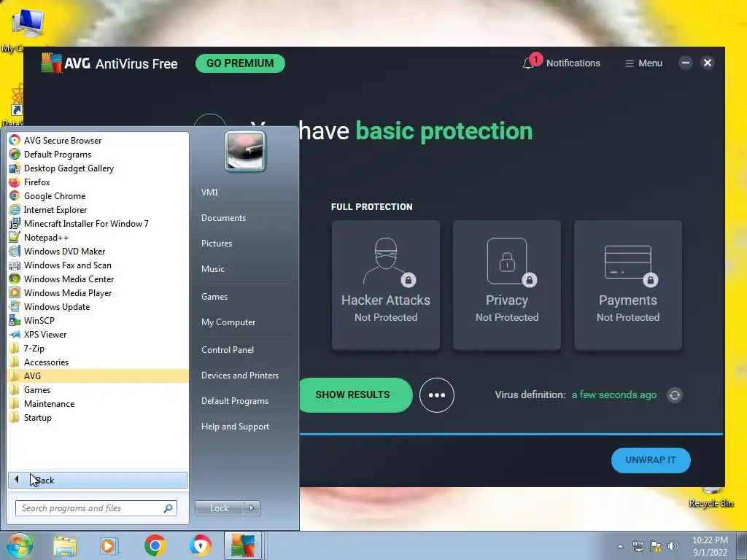This screenshot has width=747, height=560.
Task: Open the taskbar clock and date
Action: [710, 546]
